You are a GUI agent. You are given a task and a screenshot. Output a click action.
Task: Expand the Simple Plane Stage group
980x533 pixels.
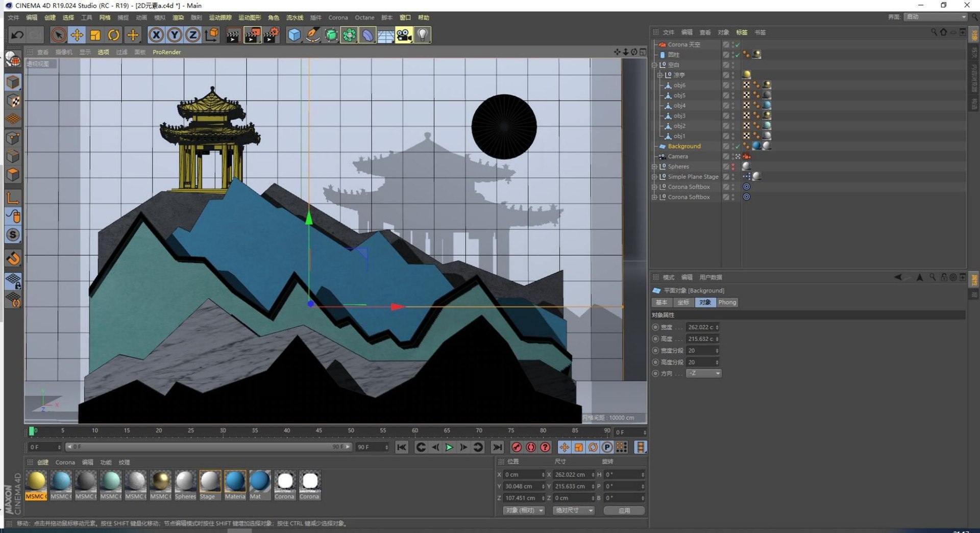click(x=654, y=177)
